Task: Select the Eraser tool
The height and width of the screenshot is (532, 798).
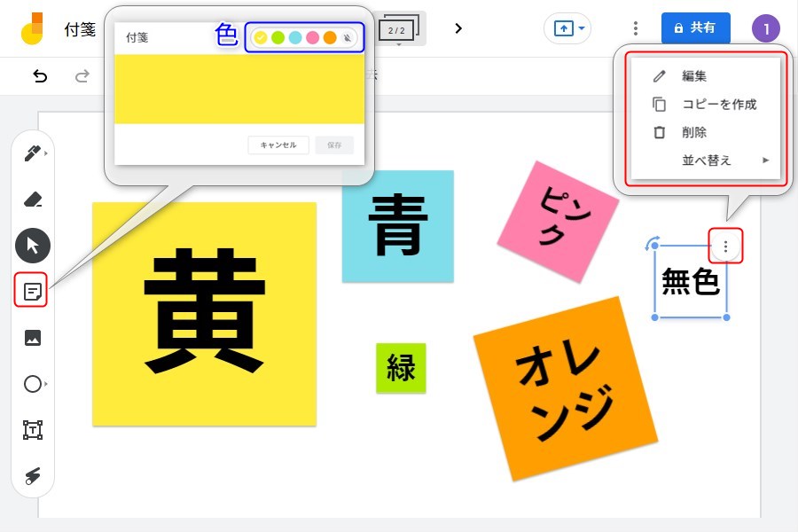Action: pyautogui.click(x=33, y=199)
